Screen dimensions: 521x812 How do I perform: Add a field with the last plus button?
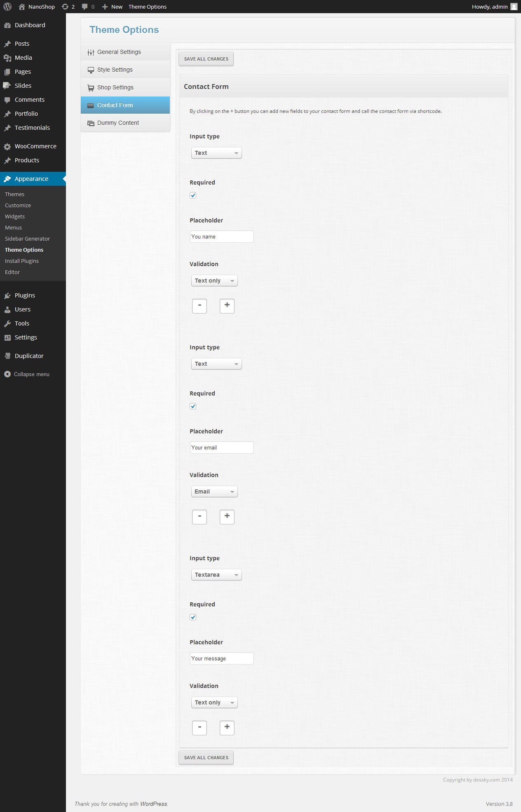(x=227, y=728)
